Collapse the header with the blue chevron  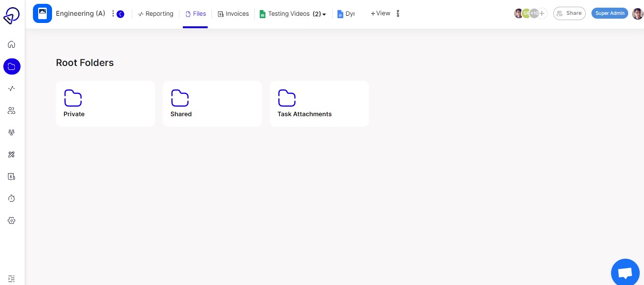coord(120,14)
